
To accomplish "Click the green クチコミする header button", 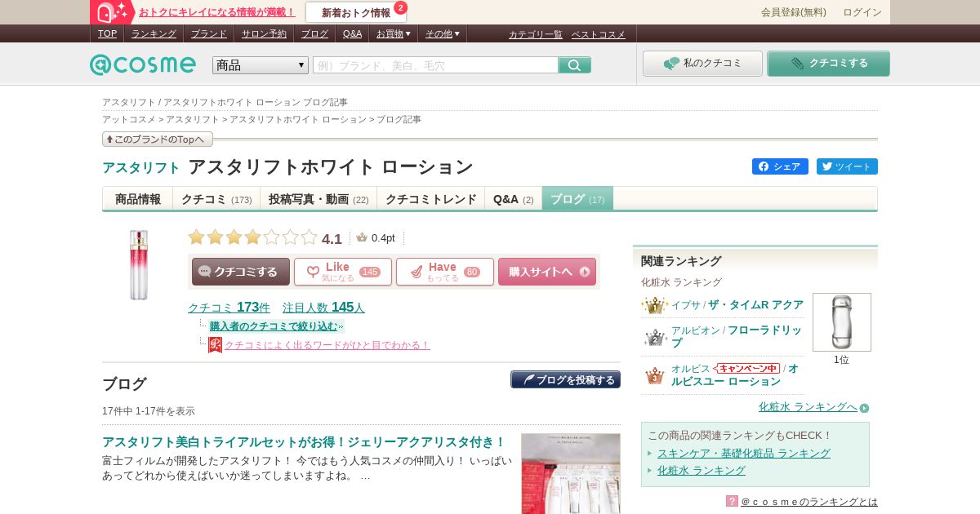I will pos(828,64).
